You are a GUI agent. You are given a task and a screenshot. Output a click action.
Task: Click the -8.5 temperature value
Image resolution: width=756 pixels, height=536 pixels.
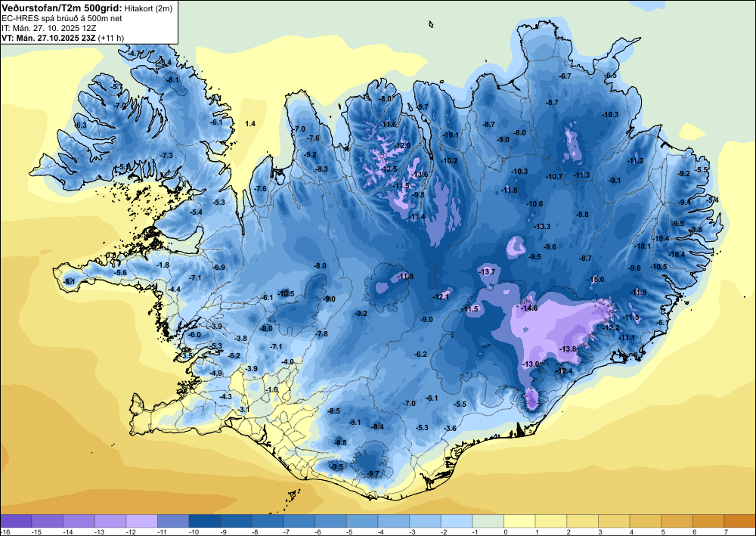click(333, 411)
